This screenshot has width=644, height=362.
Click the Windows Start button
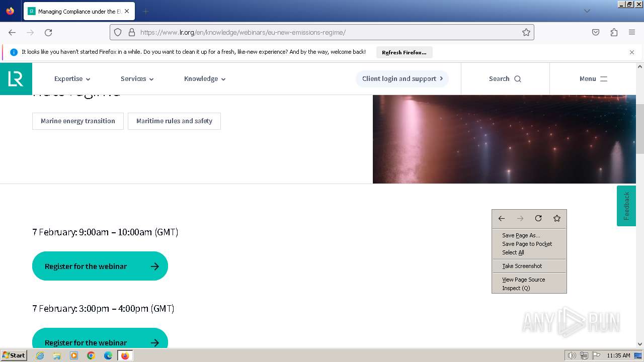(14, 355)
